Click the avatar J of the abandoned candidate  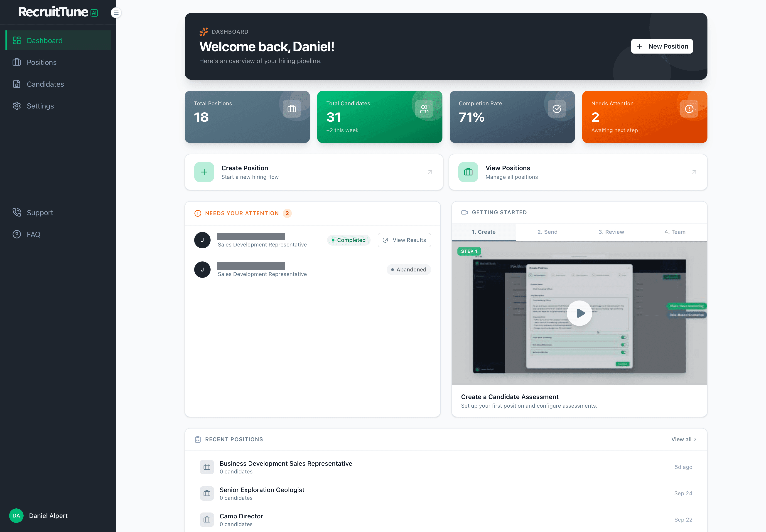[202, 270]
